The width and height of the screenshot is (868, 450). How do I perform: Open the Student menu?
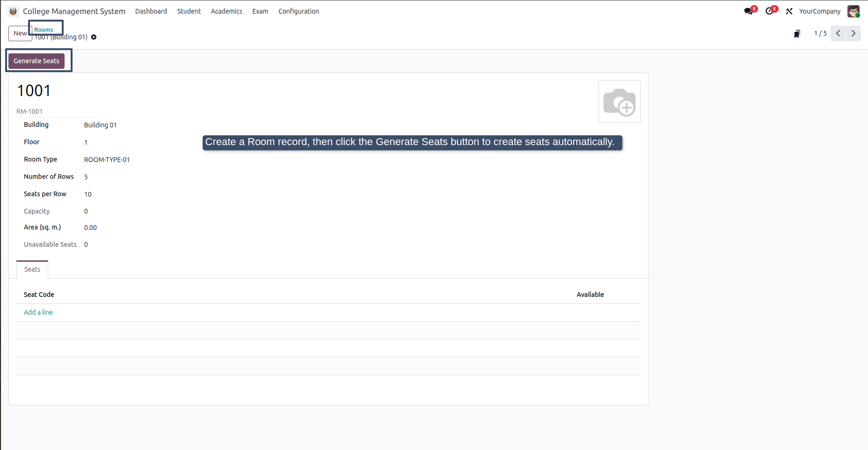click(189, 11)
